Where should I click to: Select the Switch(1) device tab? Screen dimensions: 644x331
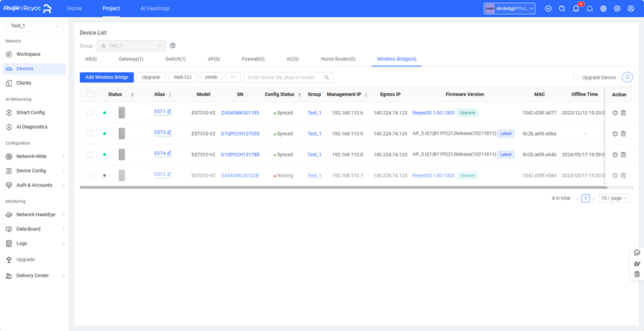[x=176, y=59]
